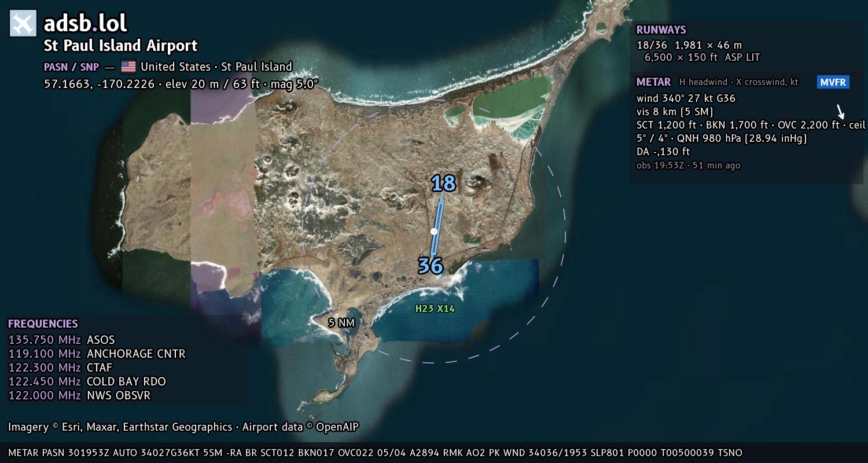Click the wind 340° 27 kt G36 line
This screenshot has width=868, height=463.
[x=686, y=98]
